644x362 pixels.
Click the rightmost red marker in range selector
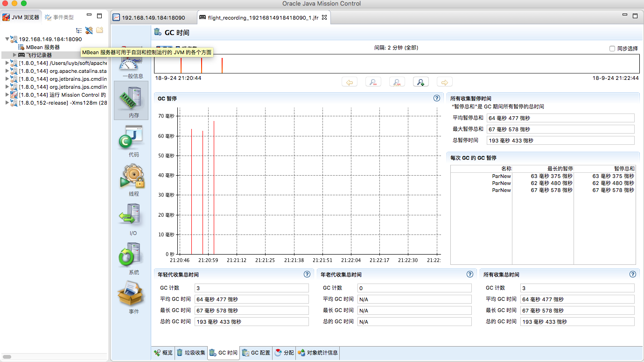[222, 65]
